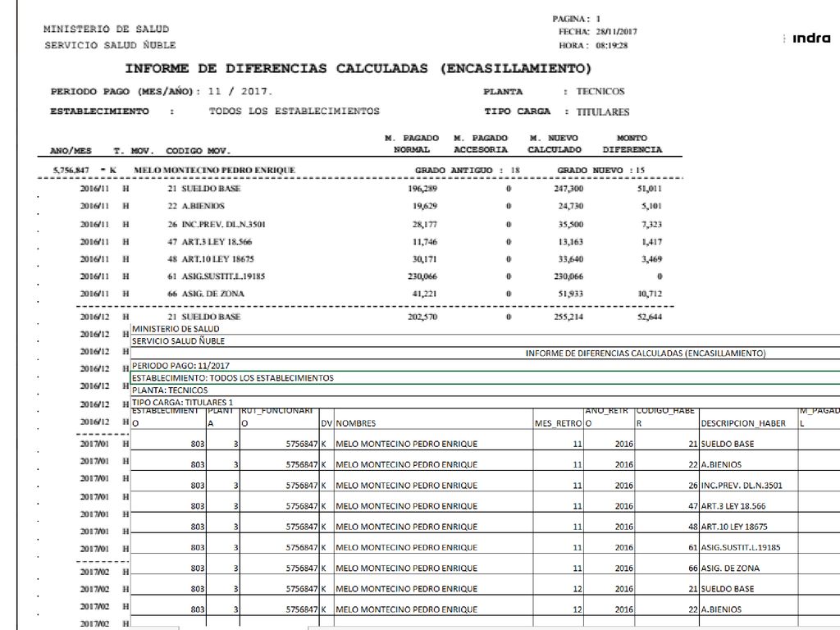
Task: Click the amount 247,300
Action: (569, 189)
